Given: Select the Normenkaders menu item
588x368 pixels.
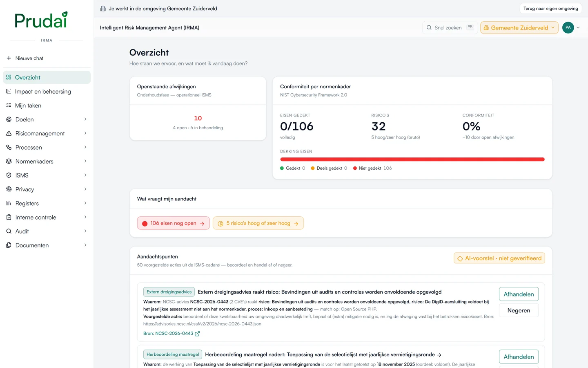Looking at the screenshot, I should pyautogui.click(x=47, y=161).
